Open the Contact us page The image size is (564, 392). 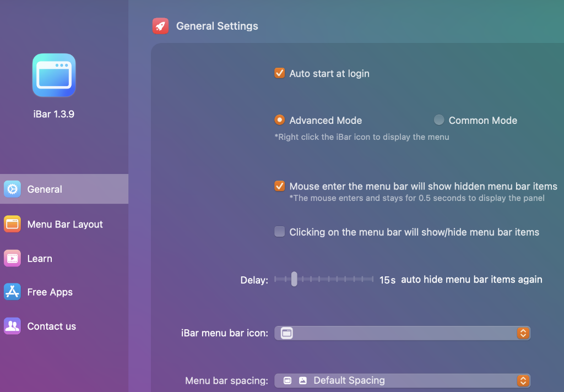point(51,326)
